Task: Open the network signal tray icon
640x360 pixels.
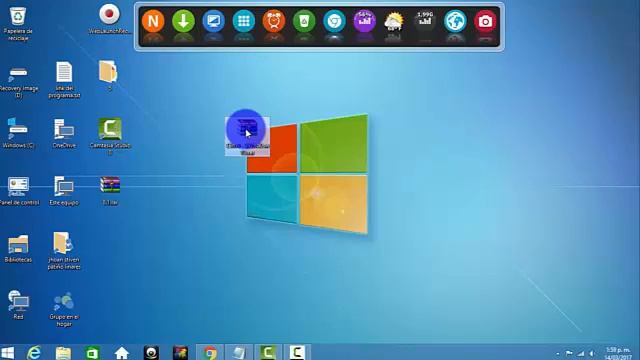Action: pos(580,353)
